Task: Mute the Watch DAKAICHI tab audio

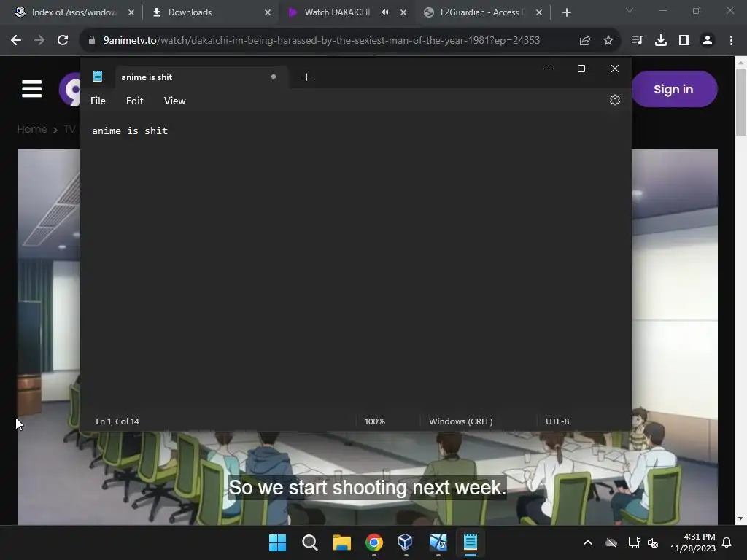Action: [x=384, y=12]
